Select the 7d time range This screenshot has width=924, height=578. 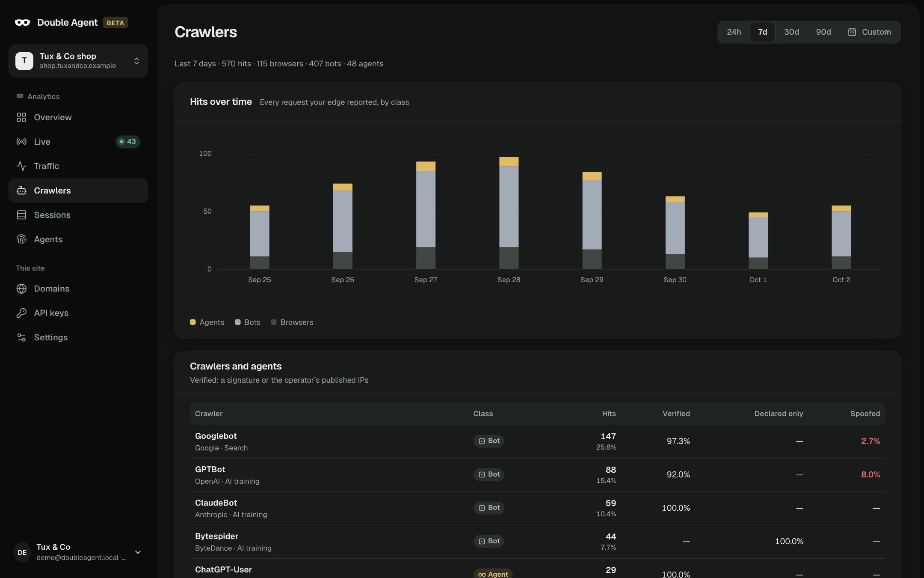[x=762, y=32]
